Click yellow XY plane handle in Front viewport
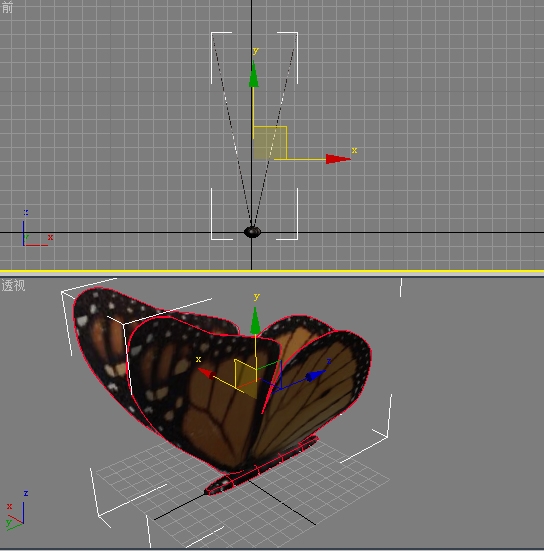The height and width of the screenshot is (551, 544). click(270, 143)
